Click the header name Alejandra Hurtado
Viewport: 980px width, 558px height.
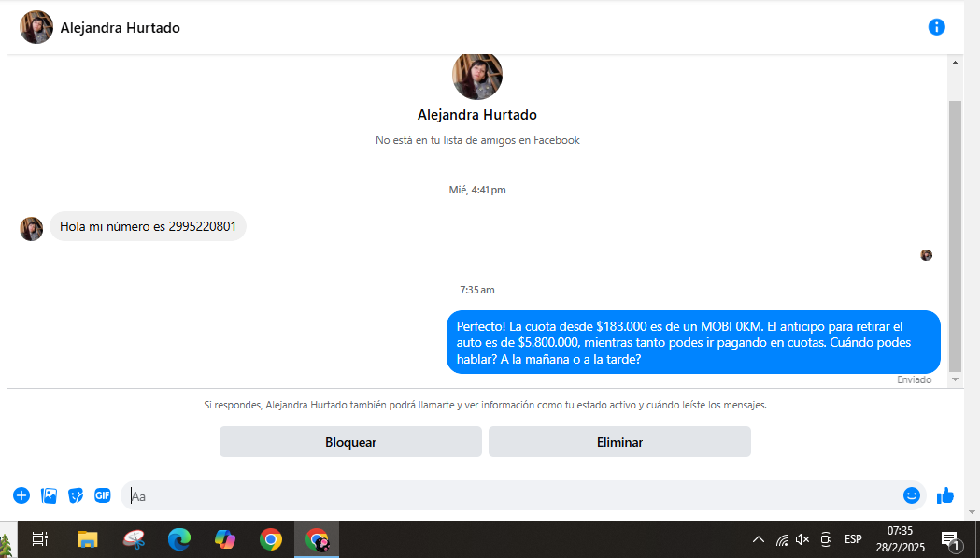120,27
